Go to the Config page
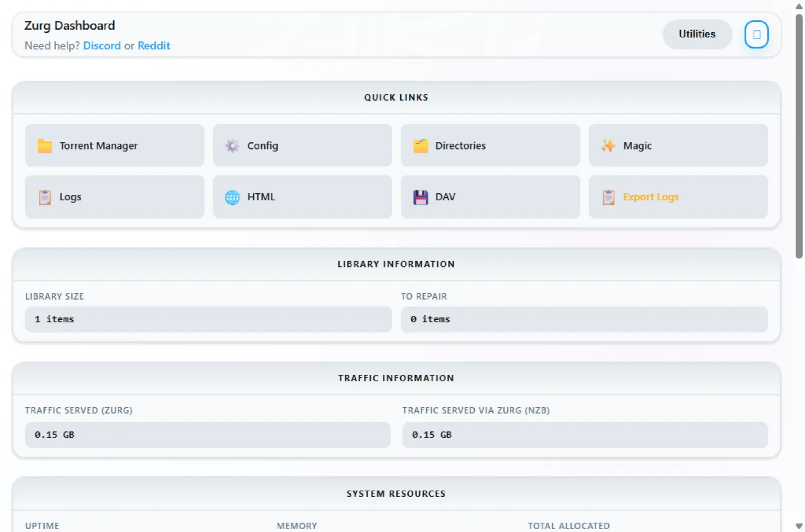Viewport: 805px width, 532px height. coord(302,146)
